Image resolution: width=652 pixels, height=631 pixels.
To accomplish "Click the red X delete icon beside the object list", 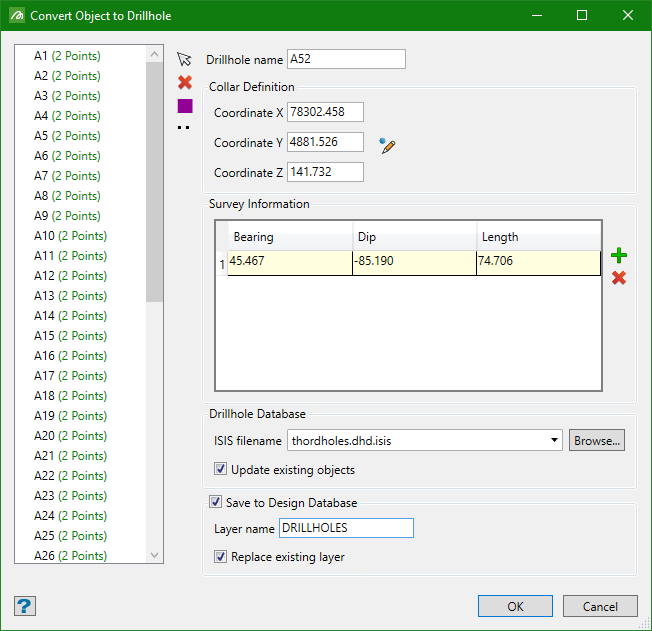I will (184, 83).
